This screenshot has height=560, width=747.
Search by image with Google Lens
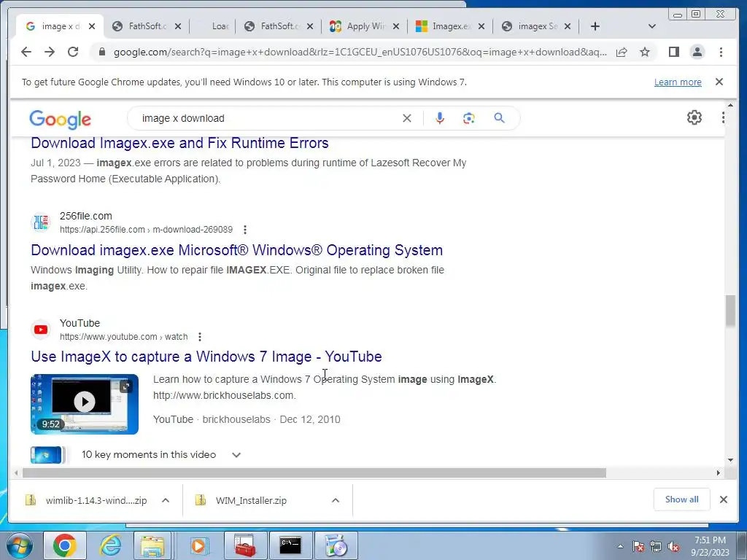point(469,118)
